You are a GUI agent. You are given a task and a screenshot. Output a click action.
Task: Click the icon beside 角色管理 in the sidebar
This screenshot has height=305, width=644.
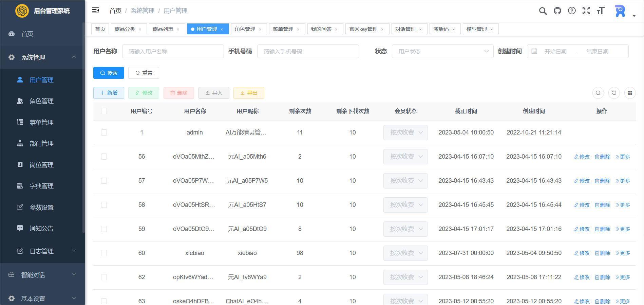pyautogui.click(x=20, y=101)
